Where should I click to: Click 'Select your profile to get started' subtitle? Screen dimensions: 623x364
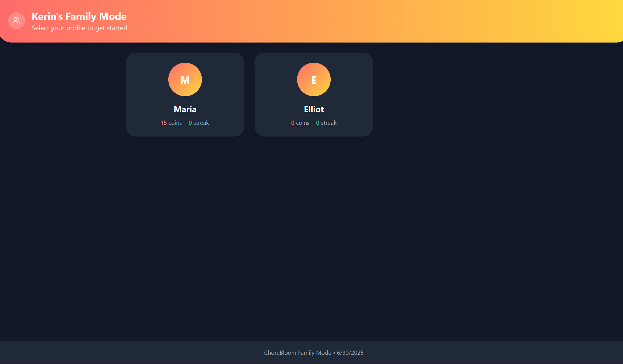[x=80, y=28]
